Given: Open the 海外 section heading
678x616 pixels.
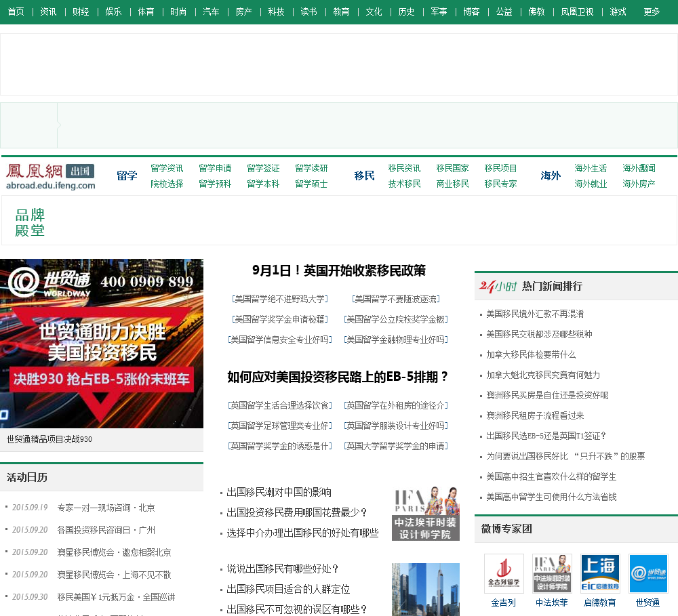Looking at the screenshot, I should click(x=551, y=176).
